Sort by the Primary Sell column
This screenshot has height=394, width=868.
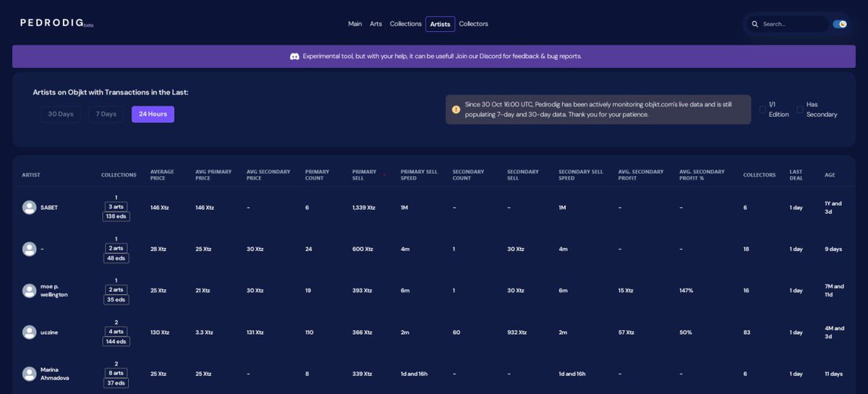point(365,175)
